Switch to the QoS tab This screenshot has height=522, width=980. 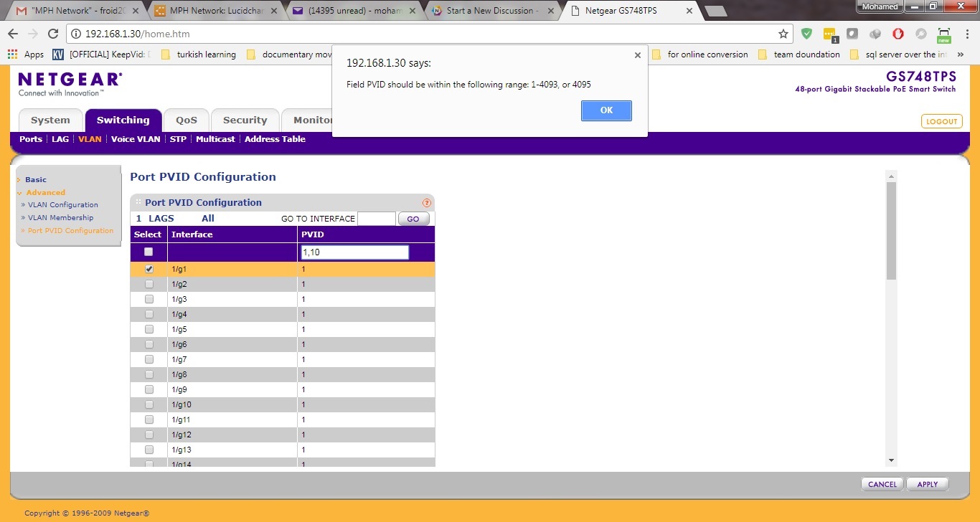tap(186, 120)
